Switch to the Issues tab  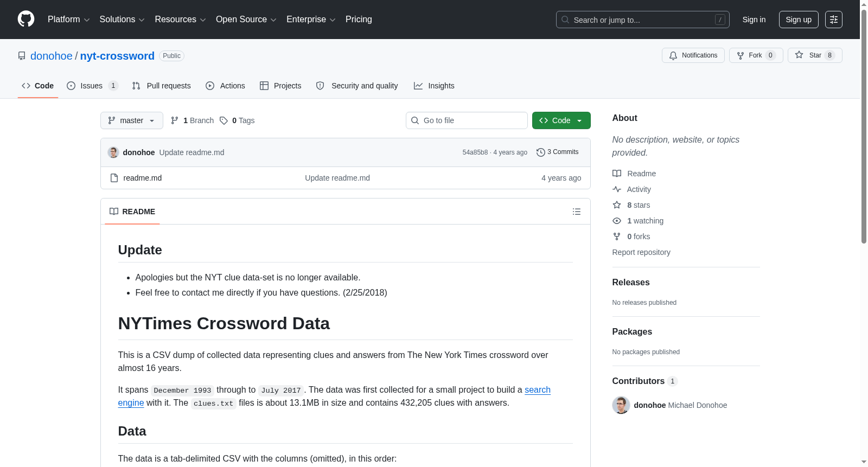point(92,86)
